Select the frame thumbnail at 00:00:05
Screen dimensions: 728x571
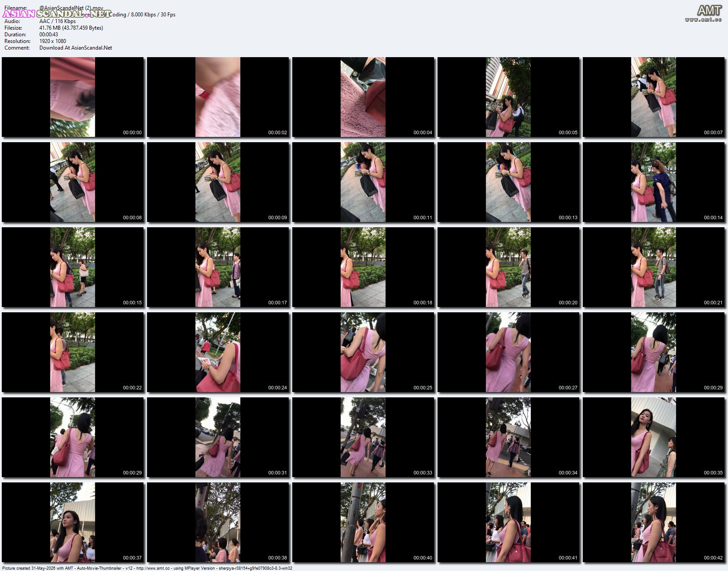click(508, 97)
